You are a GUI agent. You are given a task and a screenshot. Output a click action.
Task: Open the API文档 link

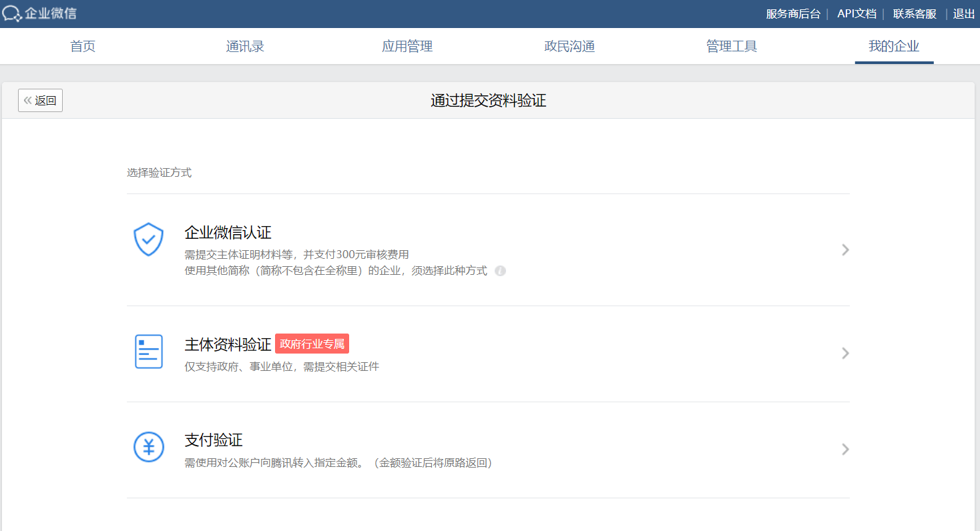[856, 14]
